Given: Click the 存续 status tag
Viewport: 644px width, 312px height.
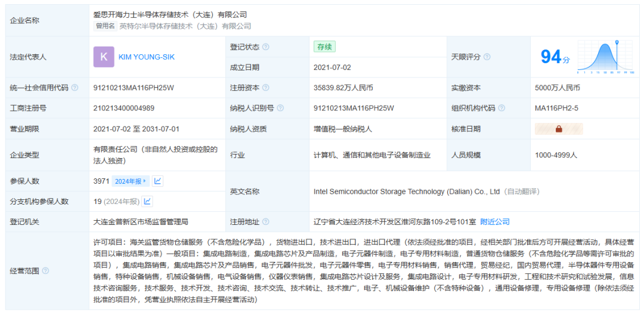Looking at the screenshot, I should click(324, 47).
